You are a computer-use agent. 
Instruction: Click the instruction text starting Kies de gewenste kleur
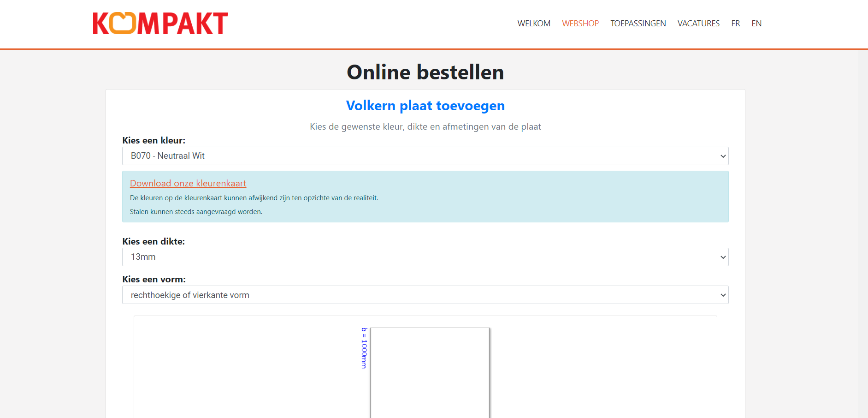[425, 127]
